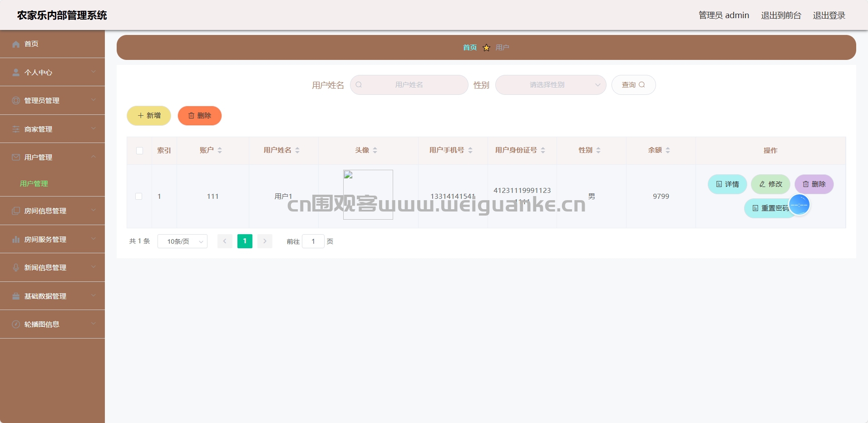Click the 商家管理 sliders icon
Screen dimensions: 868x423
point(16,129)
